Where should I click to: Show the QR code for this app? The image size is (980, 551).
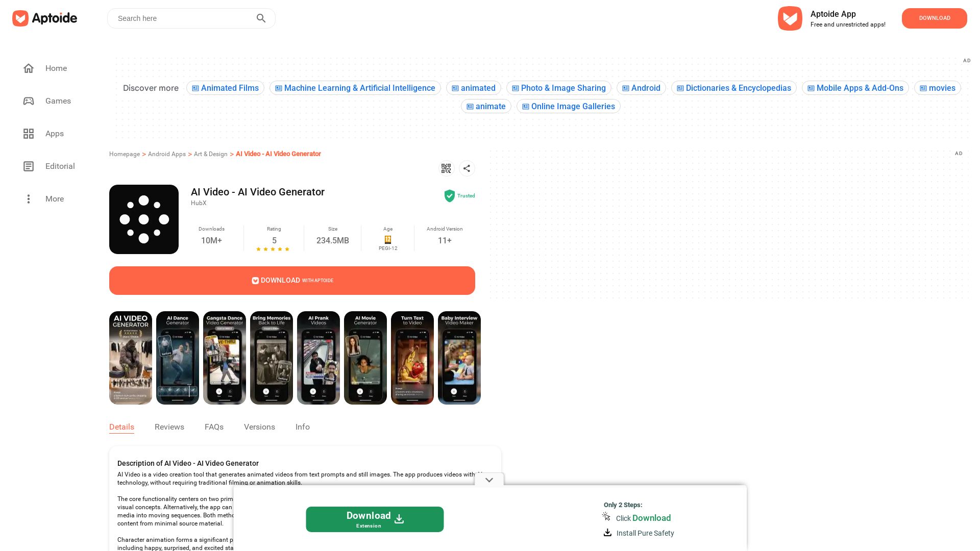(x=446, y=168)
